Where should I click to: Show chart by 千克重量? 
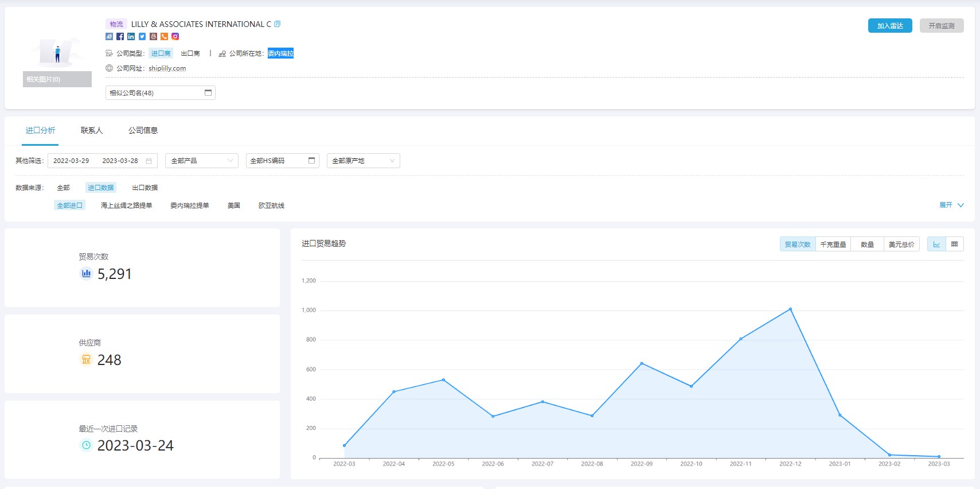tap(833, 244)
